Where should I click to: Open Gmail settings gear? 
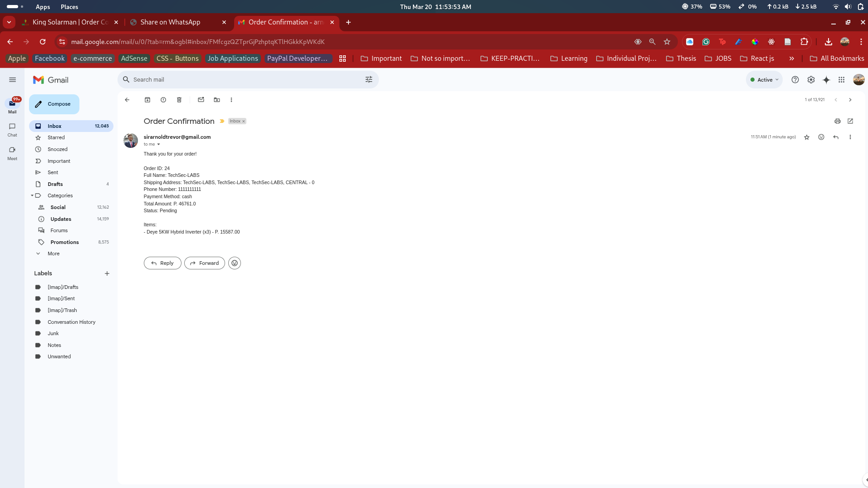point(811,80)
